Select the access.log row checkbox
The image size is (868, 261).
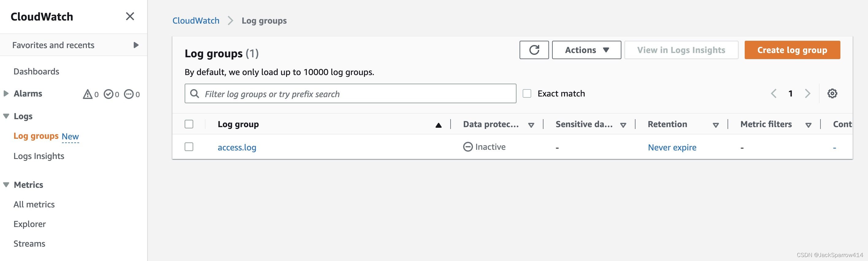189,147
